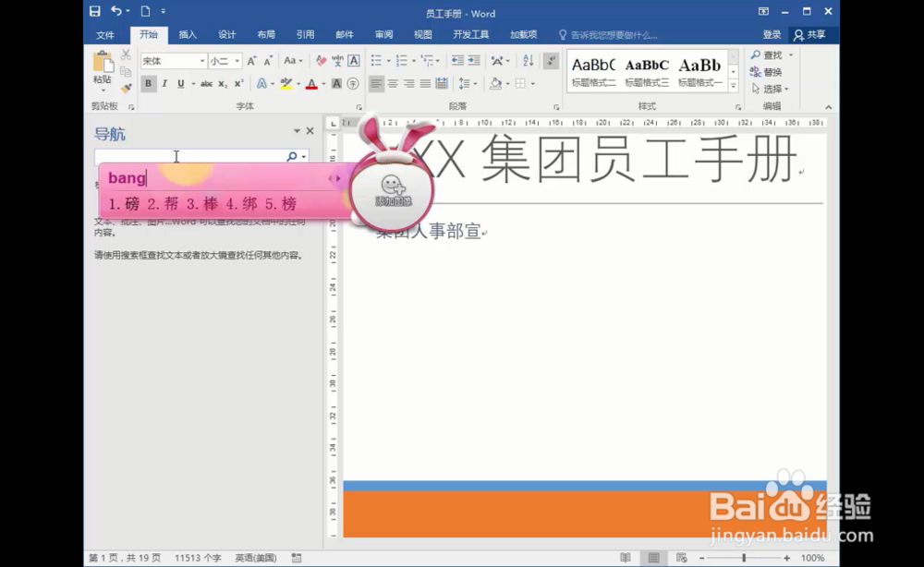Screen dimensions: 924x567
Task: Switch to the 设计 ribbon tab
Action: 227,35
